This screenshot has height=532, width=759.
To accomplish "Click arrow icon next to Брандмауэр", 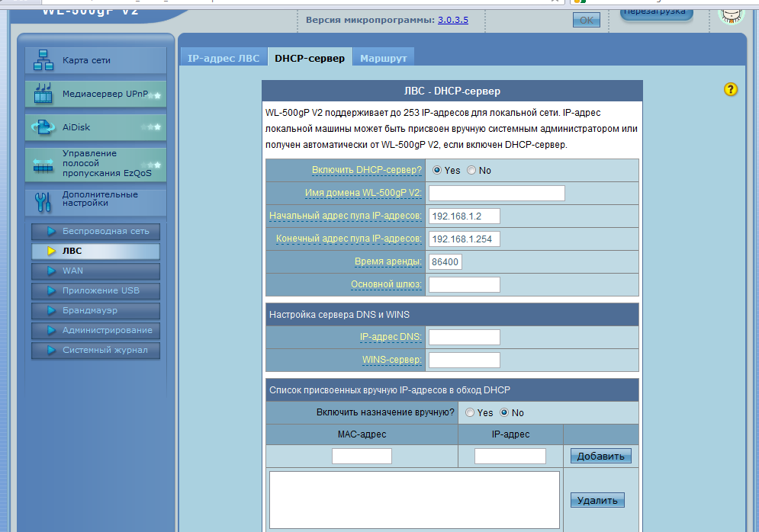I will pos(51,310).
